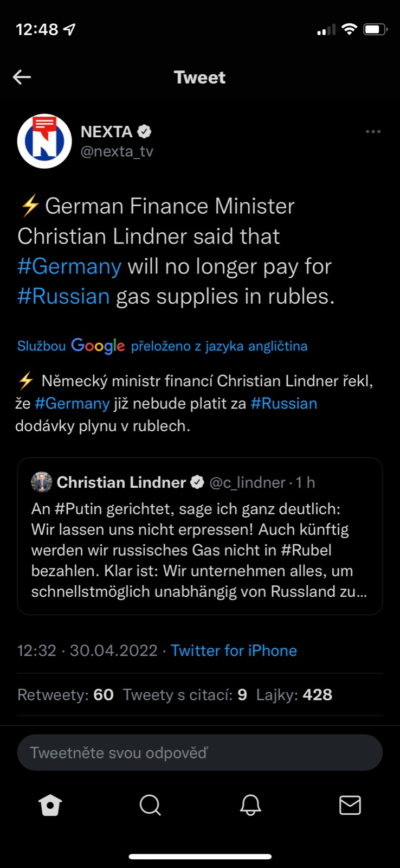The width and height of the screenshot is (400, 868).
Task: View Tweety s citací quote tweets
Action: [x=185, y=695]
